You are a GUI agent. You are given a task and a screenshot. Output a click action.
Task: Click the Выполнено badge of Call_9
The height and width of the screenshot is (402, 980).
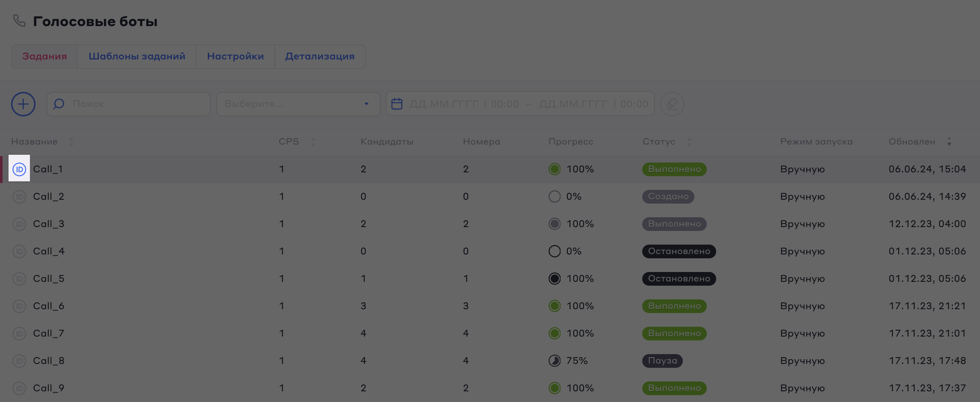(x=674, y=388)
